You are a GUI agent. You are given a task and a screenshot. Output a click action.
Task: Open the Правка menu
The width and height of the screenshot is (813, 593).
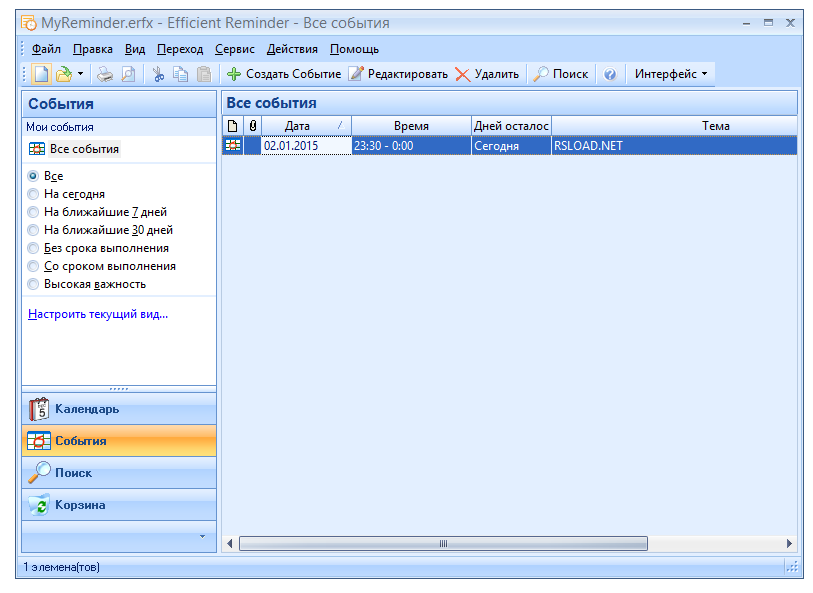click(x=93, y=49)
